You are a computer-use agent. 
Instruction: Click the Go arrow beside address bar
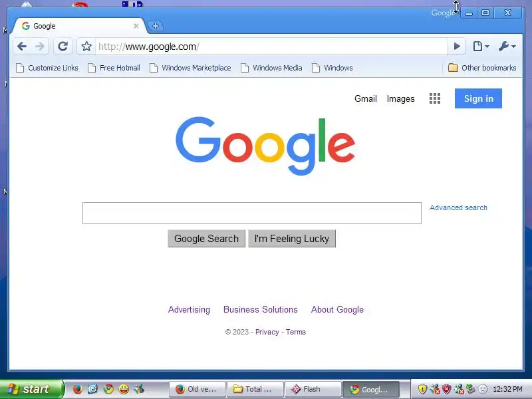tap(457, 46)
